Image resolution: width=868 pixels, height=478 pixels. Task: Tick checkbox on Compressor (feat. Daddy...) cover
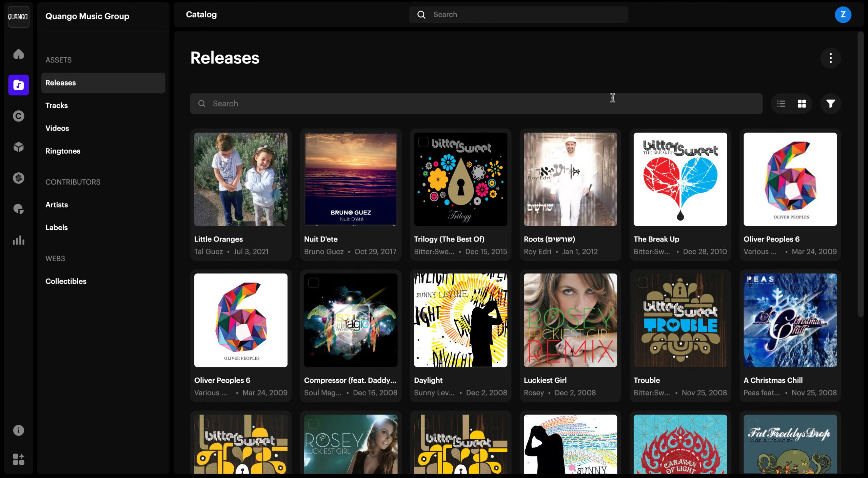313,283
